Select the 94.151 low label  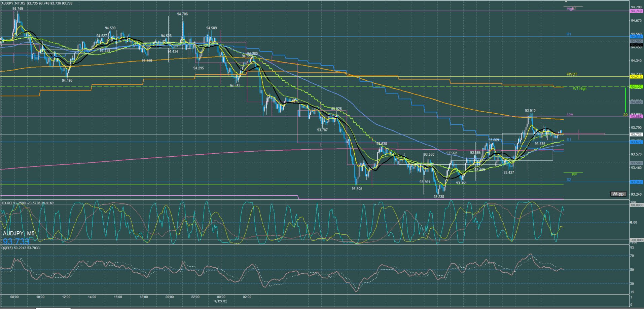coord(235,86)
